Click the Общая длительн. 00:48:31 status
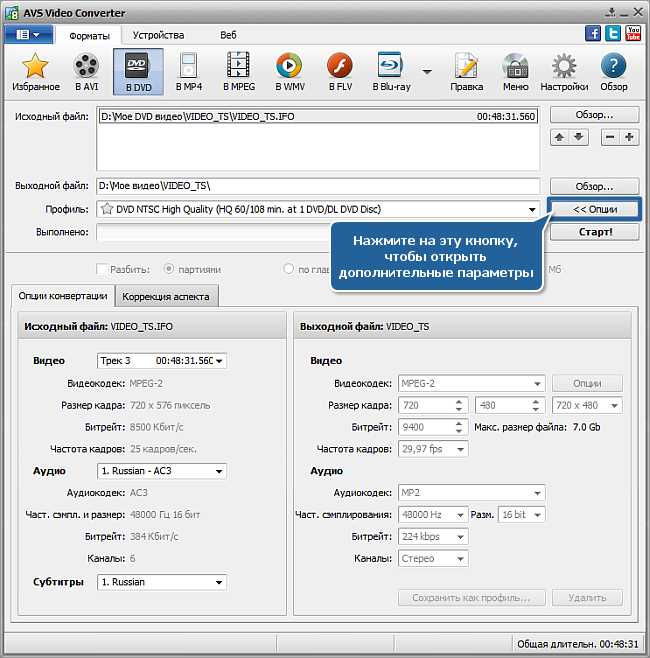 tap(577, 644)
